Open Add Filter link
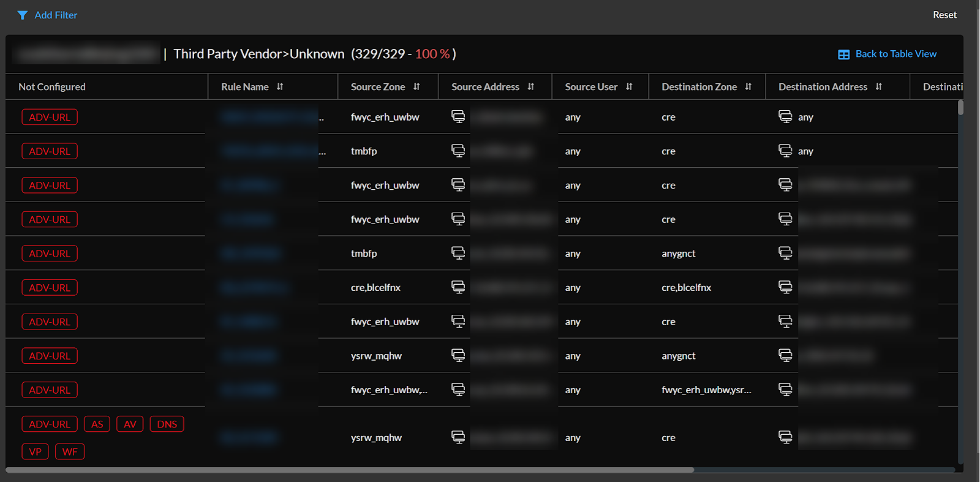 click(x=56, y=15)
